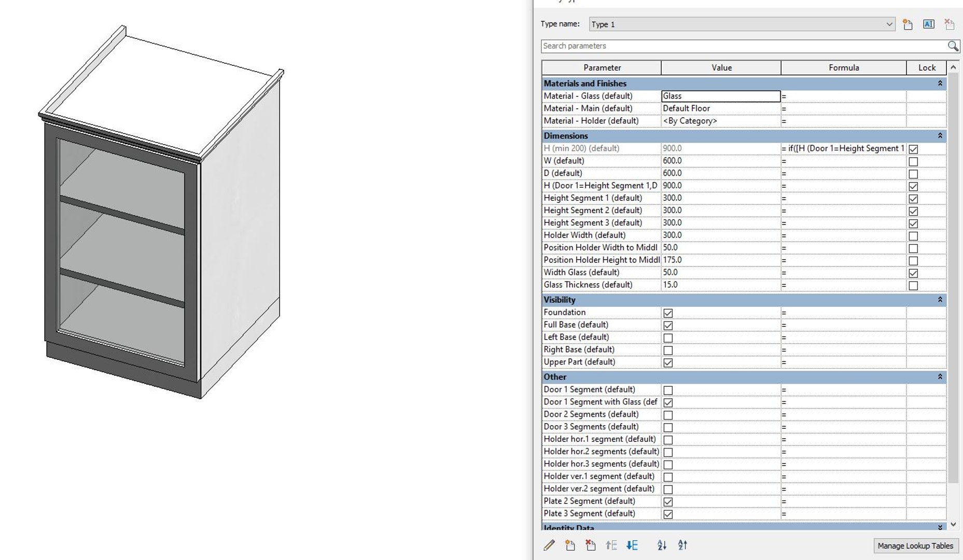The height and width of the screenshot is (560, 963).
Task: Click the New Type icon
Action: pos(908,24)
